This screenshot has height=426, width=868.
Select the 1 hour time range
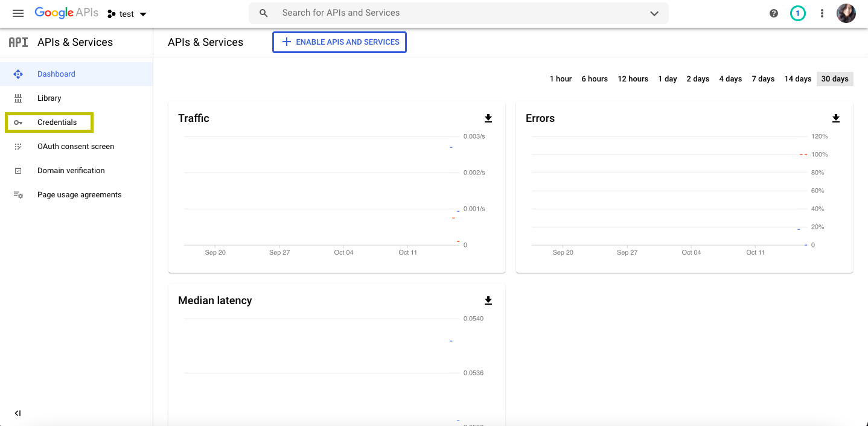(x=560, y=79)
